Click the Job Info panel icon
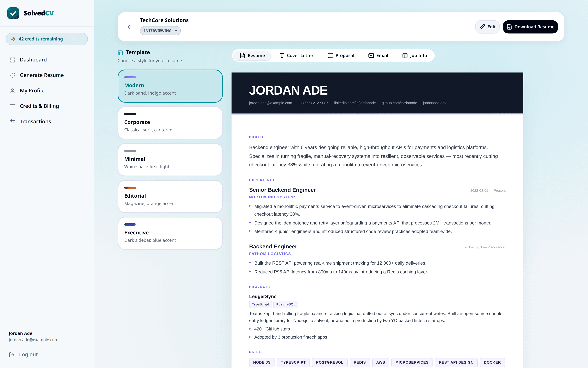Screen dimensions: 588x368 click(x=405, y=56)
